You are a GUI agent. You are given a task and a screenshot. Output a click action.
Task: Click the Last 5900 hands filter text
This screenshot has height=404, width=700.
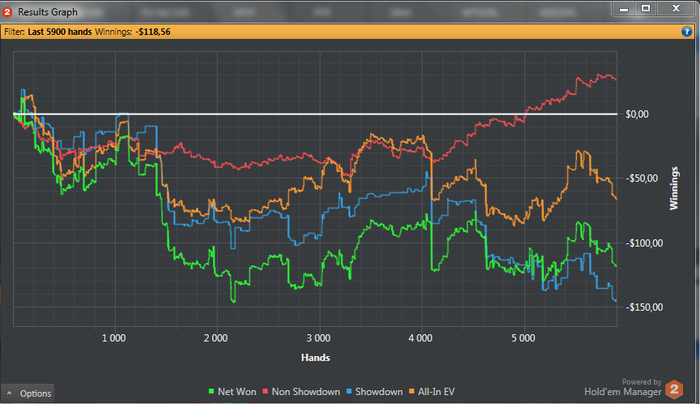click(x=59, y=32)
